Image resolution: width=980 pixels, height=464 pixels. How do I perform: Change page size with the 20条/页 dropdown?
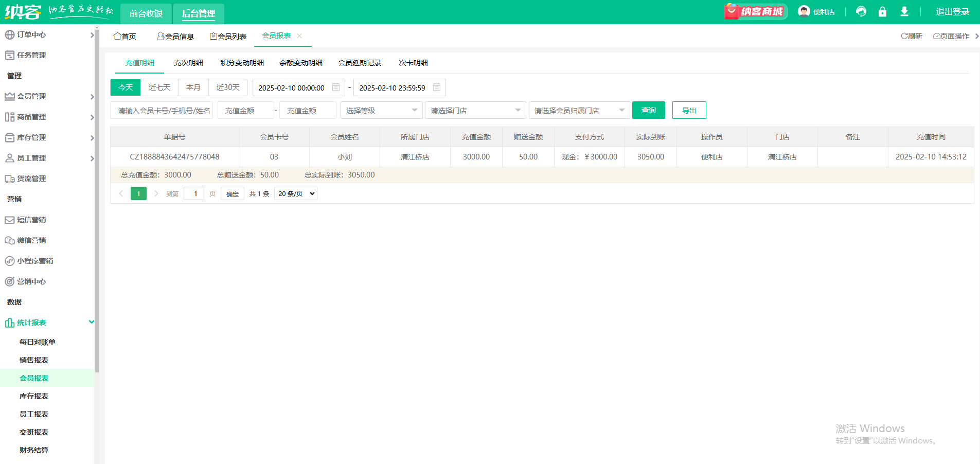(295, 193)
